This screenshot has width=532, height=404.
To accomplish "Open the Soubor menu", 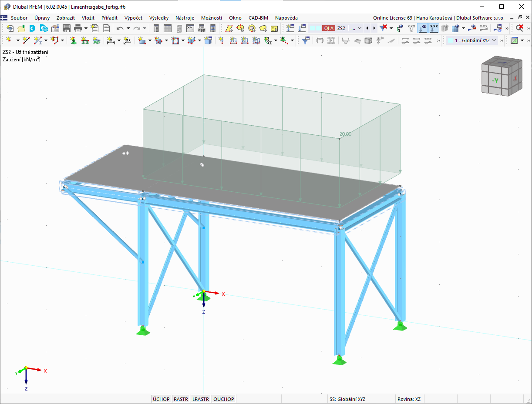I will [x=19, y=18].
